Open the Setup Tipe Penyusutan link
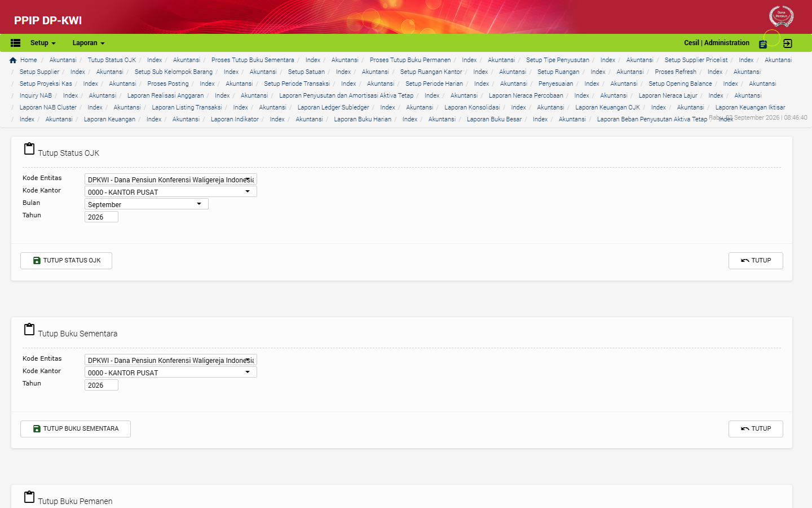 (x=558, y=60)
